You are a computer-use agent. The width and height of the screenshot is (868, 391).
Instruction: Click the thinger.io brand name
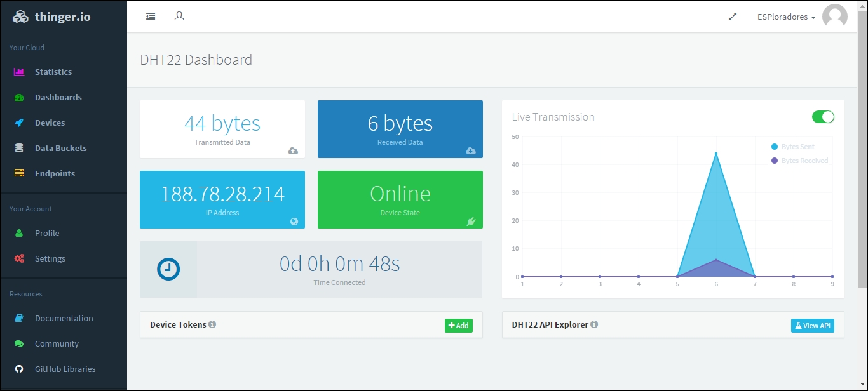tap(63, 17)
